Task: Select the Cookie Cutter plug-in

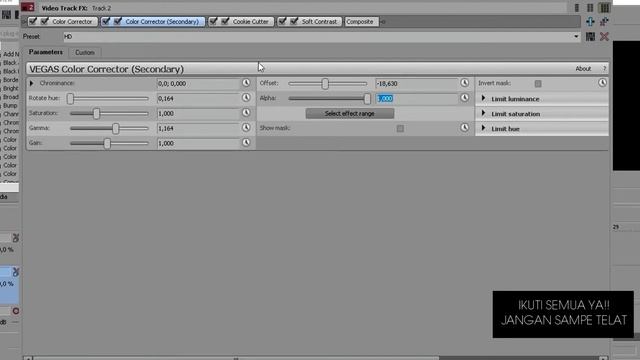Action: pos(251,22)
